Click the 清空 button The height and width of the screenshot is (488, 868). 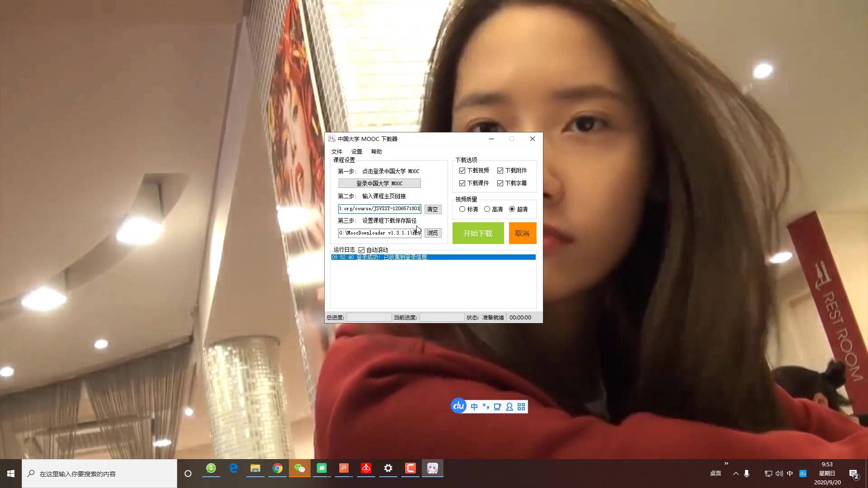(x=433, y=209)
